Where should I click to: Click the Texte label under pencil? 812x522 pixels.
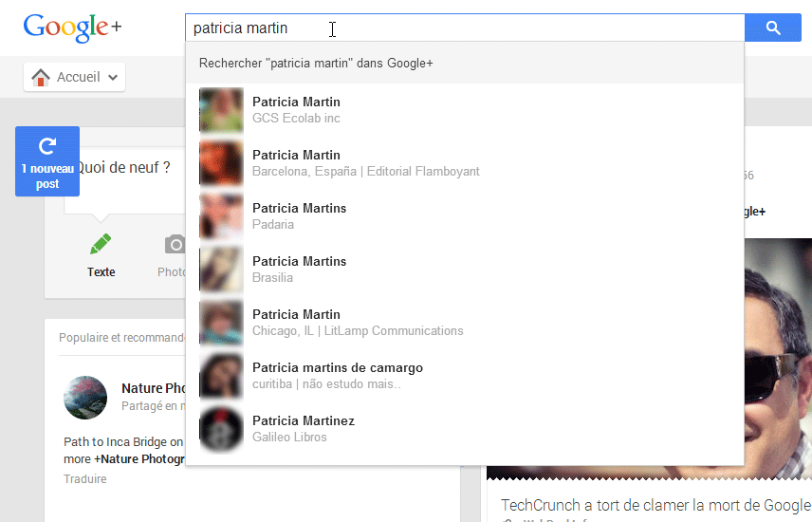click(x=101, y=272)
